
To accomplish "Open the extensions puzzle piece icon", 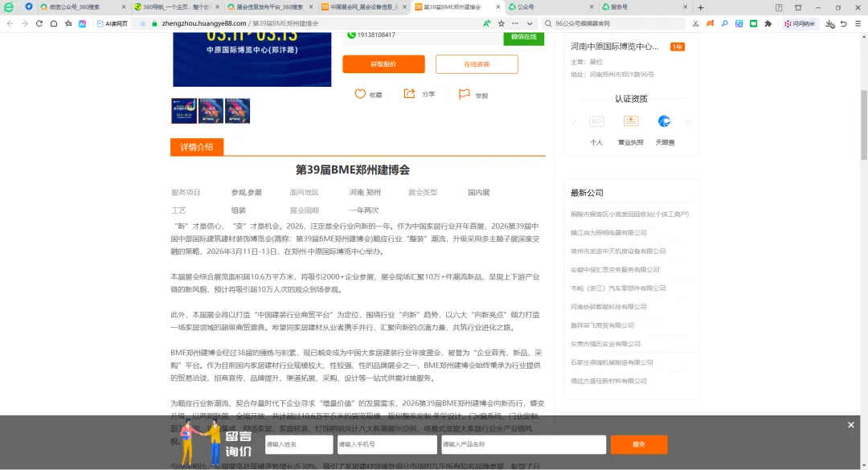I will point(768,24).
